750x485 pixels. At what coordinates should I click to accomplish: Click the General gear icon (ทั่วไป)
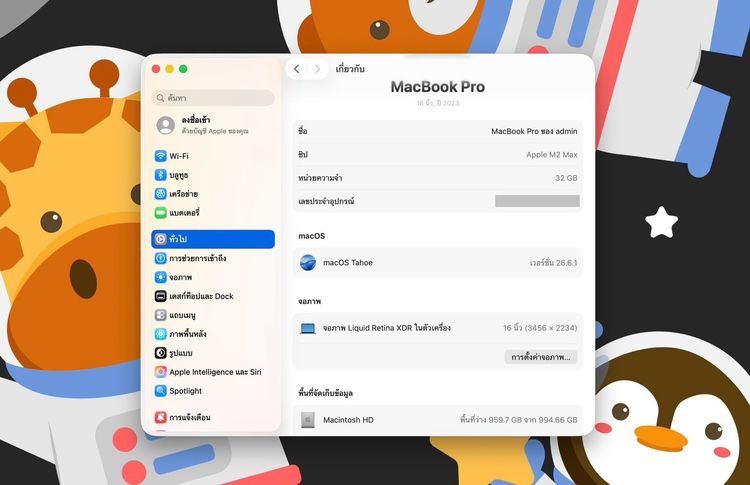coord(161,239)
